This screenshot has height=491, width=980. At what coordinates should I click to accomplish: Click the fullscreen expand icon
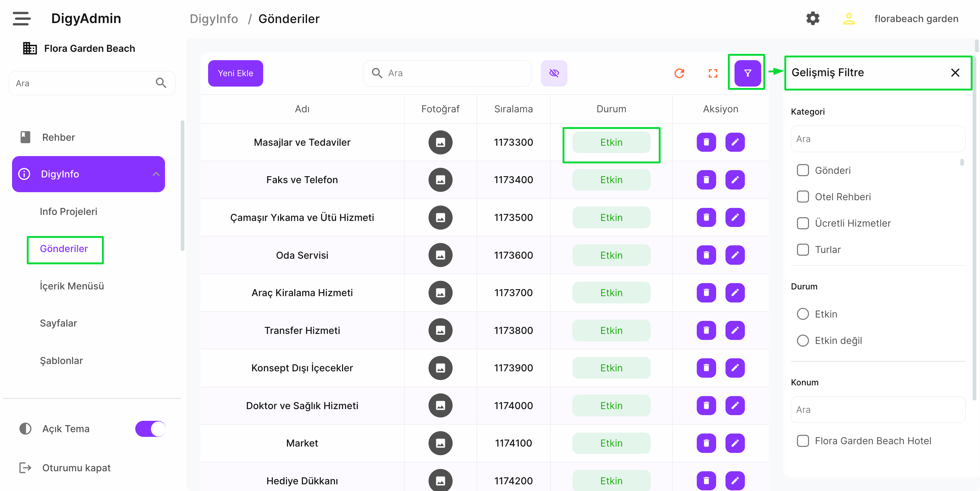[x=712, y=73]
